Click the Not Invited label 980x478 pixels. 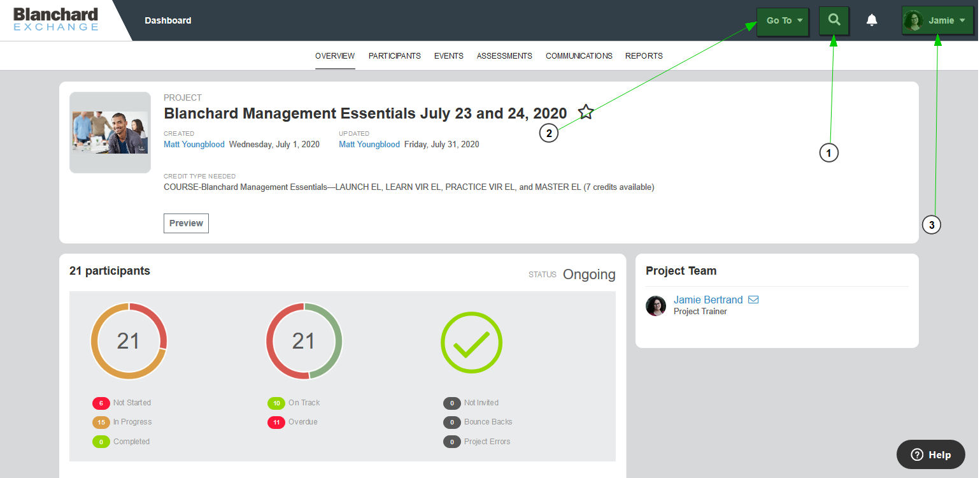[x=481, y=403]
